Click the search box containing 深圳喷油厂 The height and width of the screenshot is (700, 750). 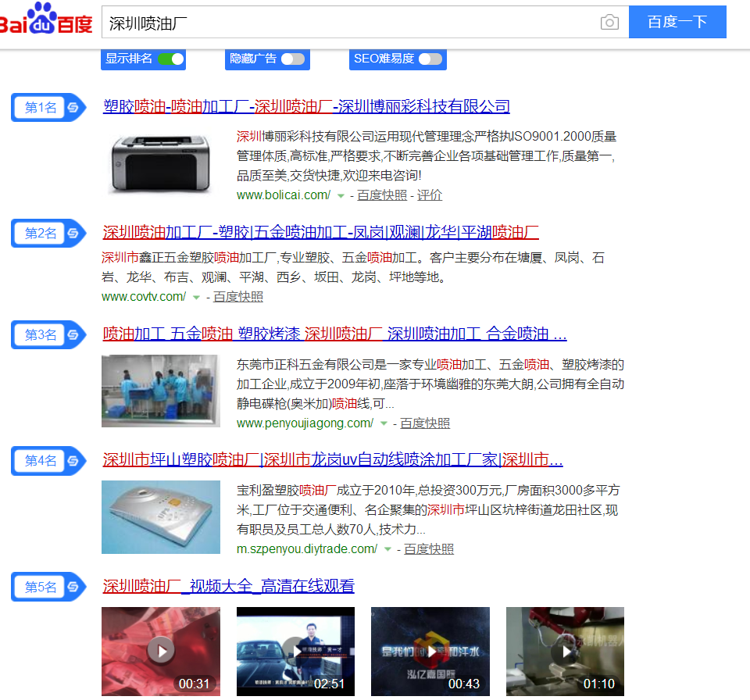(365, 22)
